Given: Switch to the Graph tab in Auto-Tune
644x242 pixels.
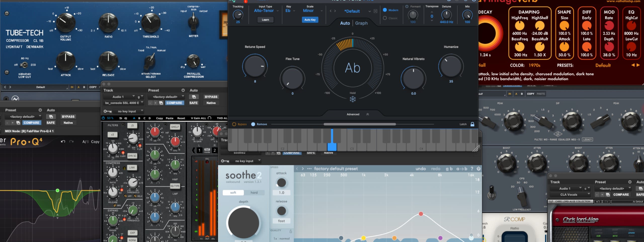Looking at the screenshot, I should pos(361,23).
